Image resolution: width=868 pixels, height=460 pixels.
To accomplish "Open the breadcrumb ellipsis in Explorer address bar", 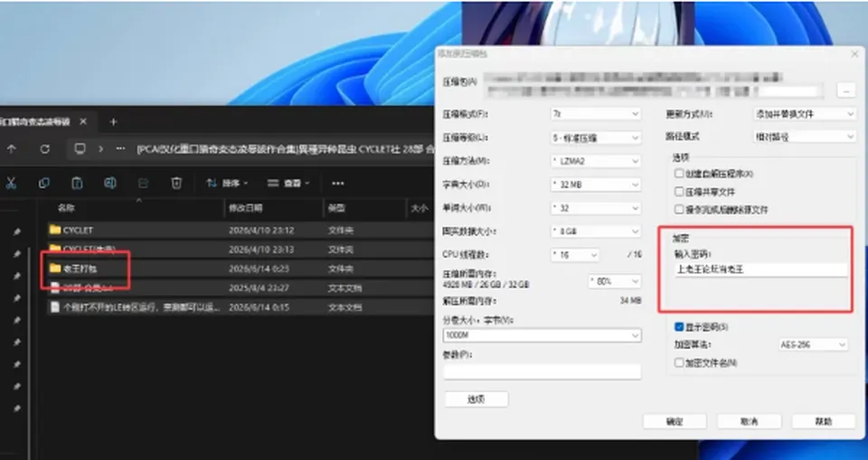I will click(x=120, y=149).
